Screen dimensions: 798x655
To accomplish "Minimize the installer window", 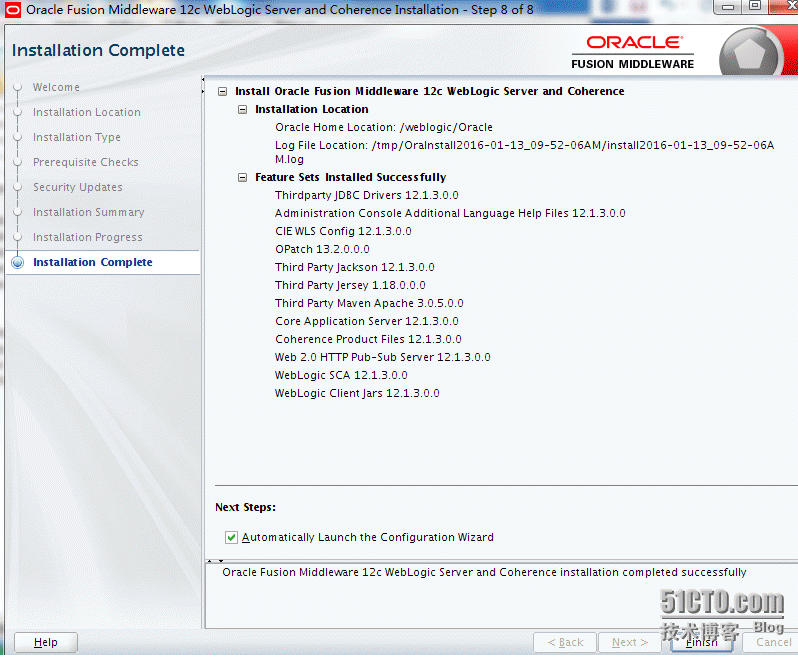I will tap(730, 7).
